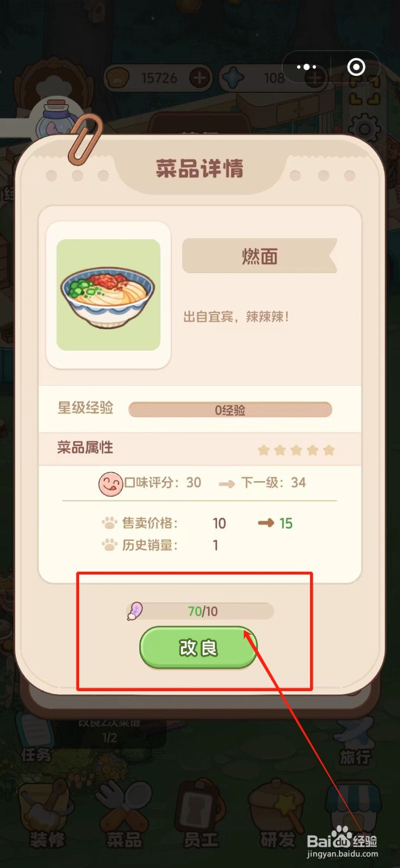Click the 星级经验 progress bar
Image resolution: width=400 pixels, height=868 pixels.
pyautogui.click(x=230, y=410)
